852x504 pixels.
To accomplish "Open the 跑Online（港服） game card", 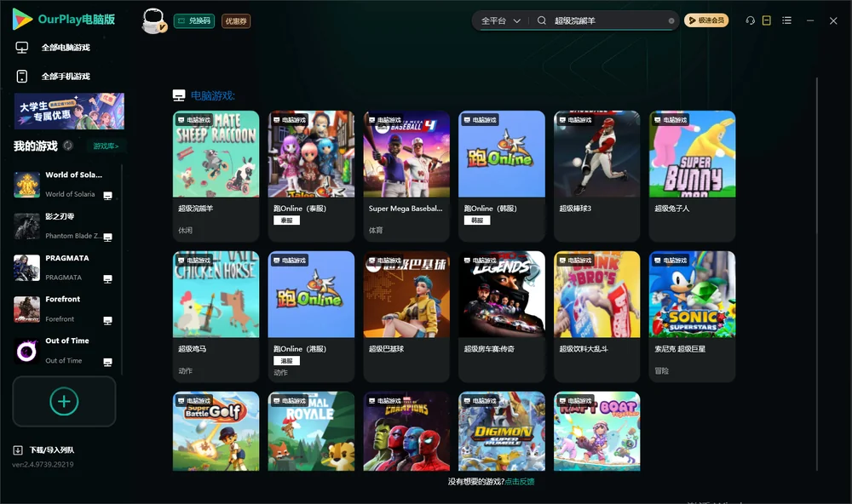I will pyautogui.click(x=311, y=317).
